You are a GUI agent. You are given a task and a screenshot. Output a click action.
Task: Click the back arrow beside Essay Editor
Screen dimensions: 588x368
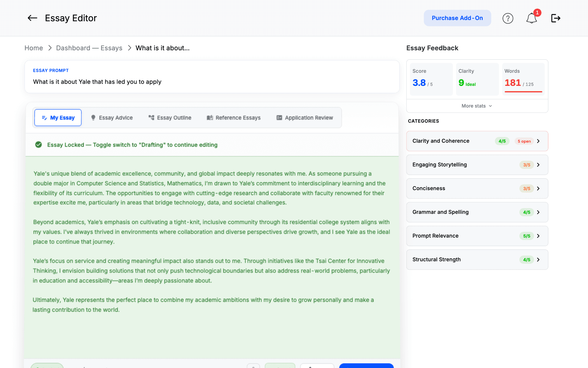[32, 18]
